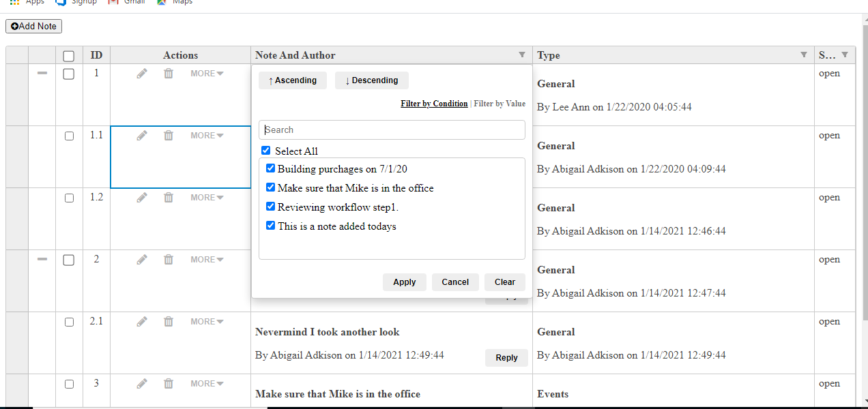Click the Apply button in filter popup

point(404,282)
